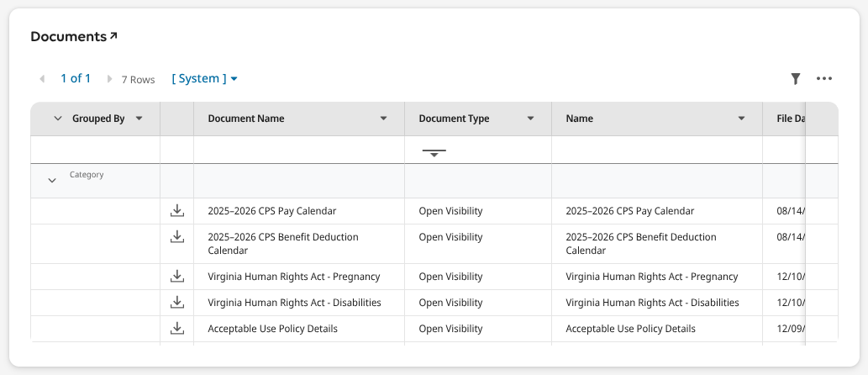Open Name column menu arrow

point(741,119)
